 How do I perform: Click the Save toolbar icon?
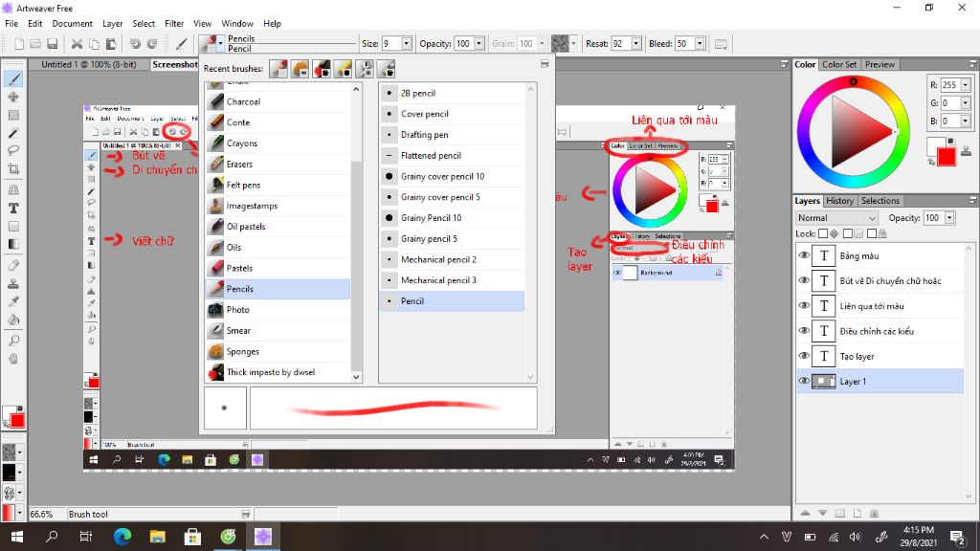(53, 44)
